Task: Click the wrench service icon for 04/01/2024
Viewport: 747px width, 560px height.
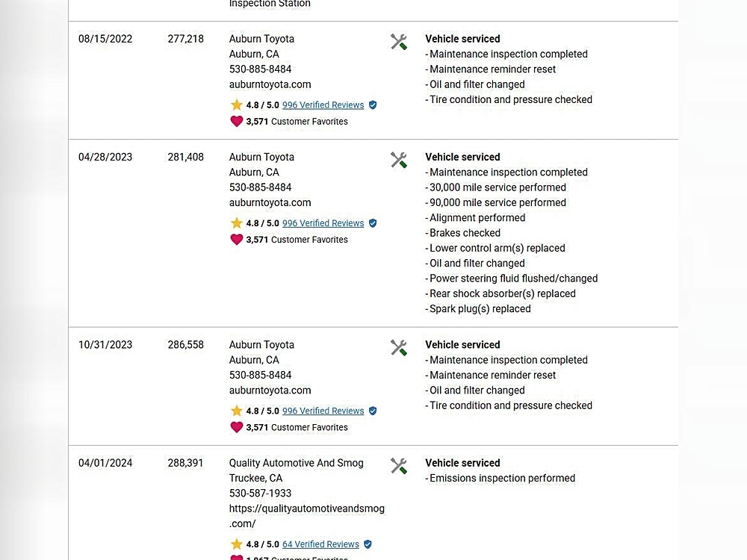Action: coord(399,466)
